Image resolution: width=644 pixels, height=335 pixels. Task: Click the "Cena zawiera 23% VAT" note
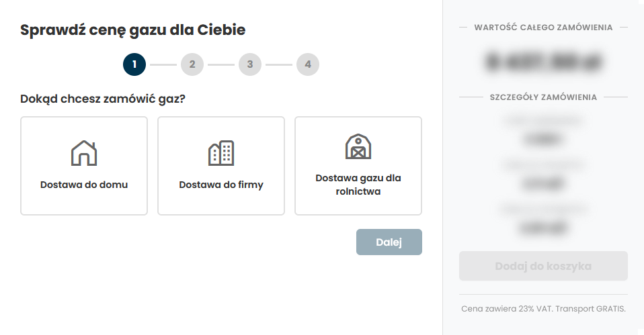click(x=543, y=309)
